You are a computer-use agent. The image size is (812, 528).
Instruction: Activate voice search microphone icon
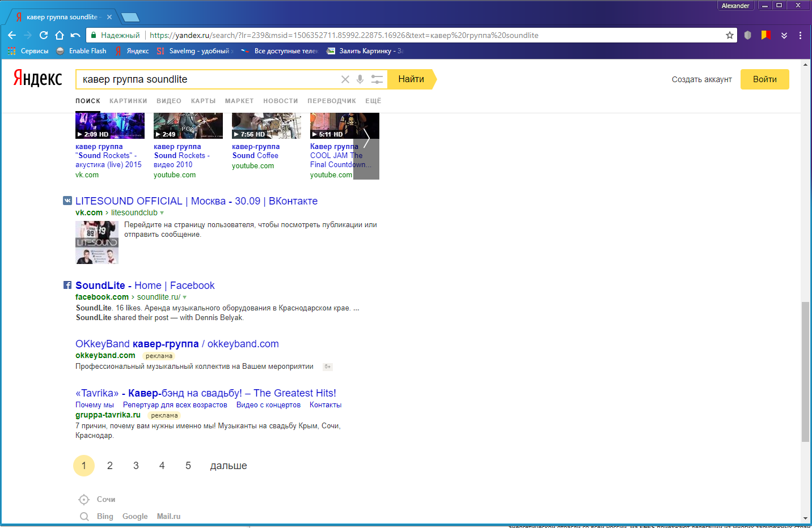360,79
